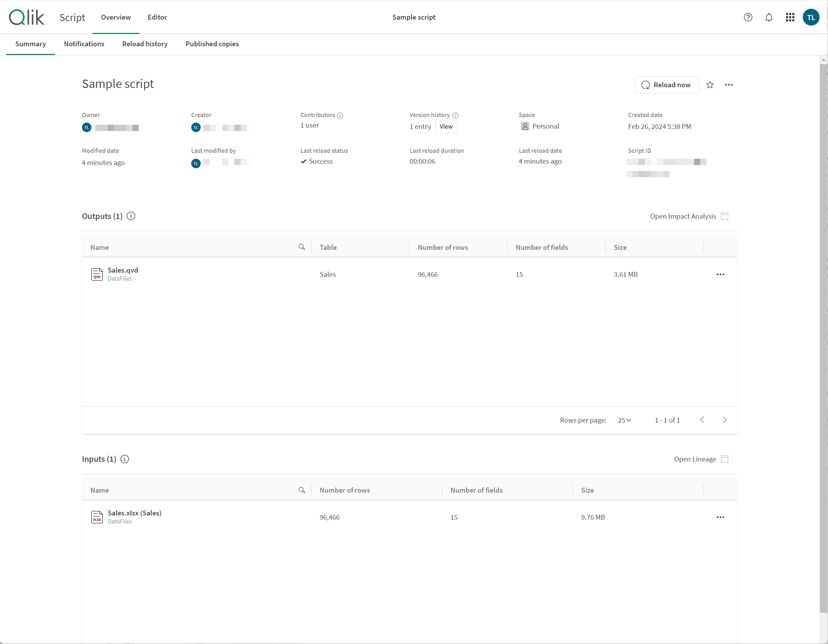Switch to Reload history tab
The height and width of the screenshot is (644, 828).
coord(145,44)
